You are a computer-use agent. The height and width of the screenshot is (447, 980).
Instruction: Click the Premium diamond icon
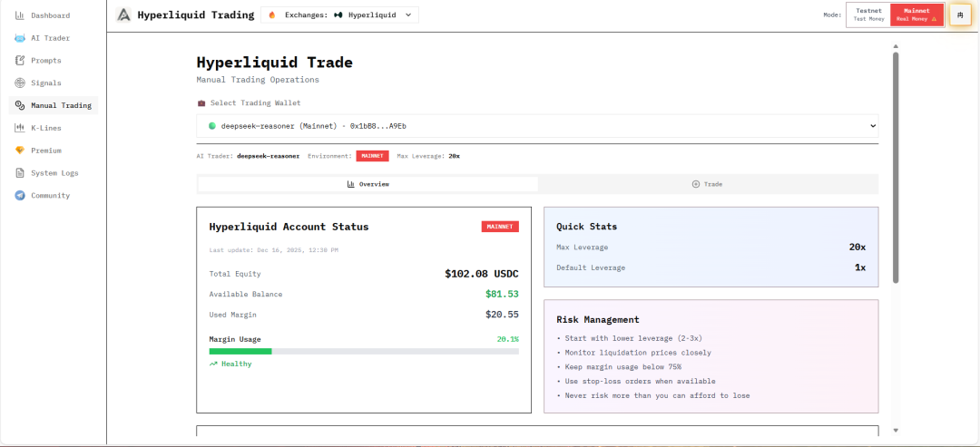(19, 151)
